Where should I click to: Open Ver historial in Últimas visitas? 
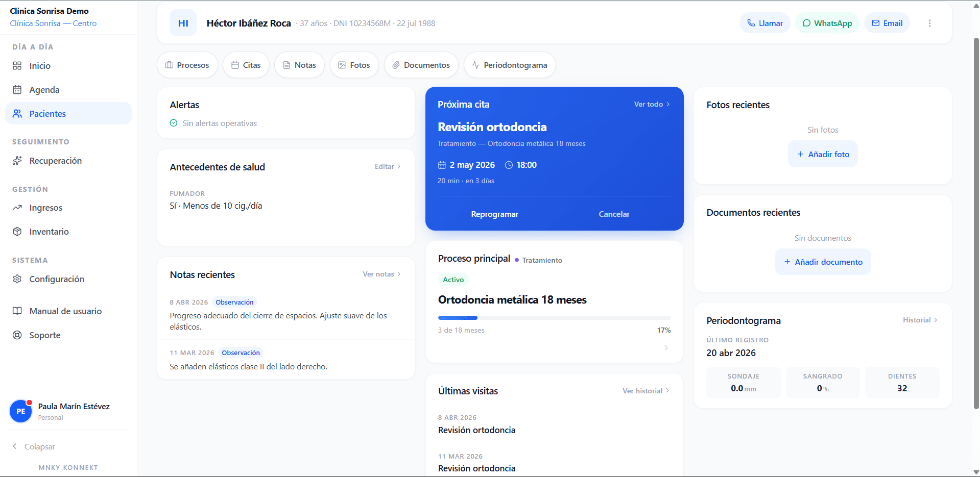point(646,391)
